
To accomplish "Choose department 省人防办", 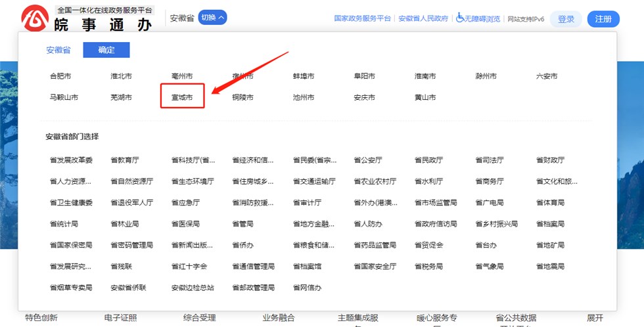I will 368,224.
